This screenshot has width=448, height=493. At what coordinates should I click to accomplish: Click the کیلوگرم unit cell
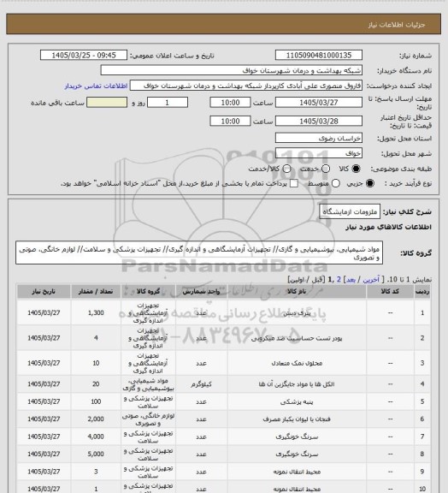coord(202,384)
